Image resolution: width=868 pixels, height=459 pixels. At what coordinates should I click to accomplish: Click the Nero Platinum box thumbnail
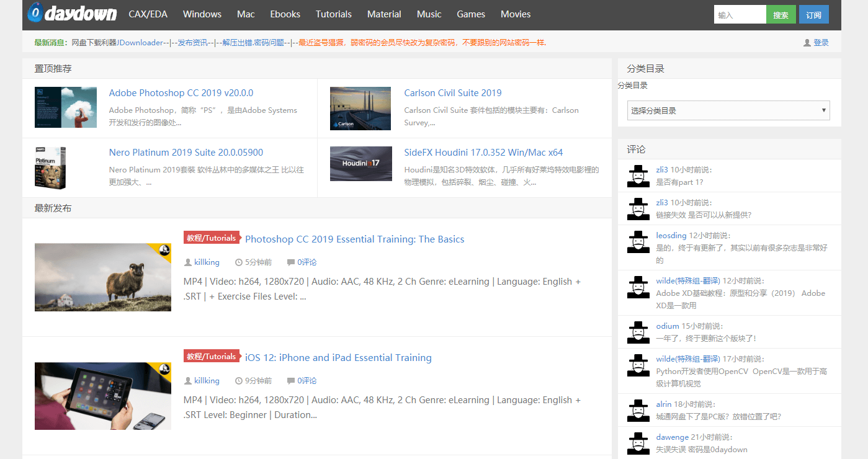tap(50, 167)
